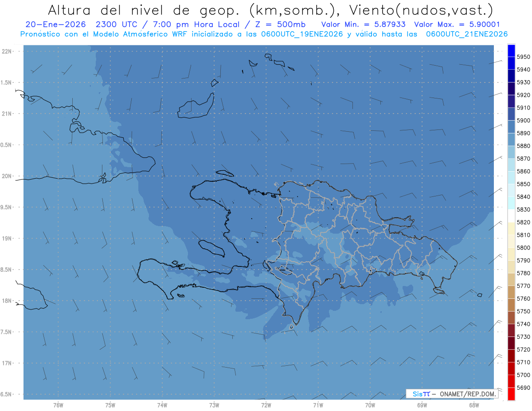Select the 1.5N axis tick label

7,82
